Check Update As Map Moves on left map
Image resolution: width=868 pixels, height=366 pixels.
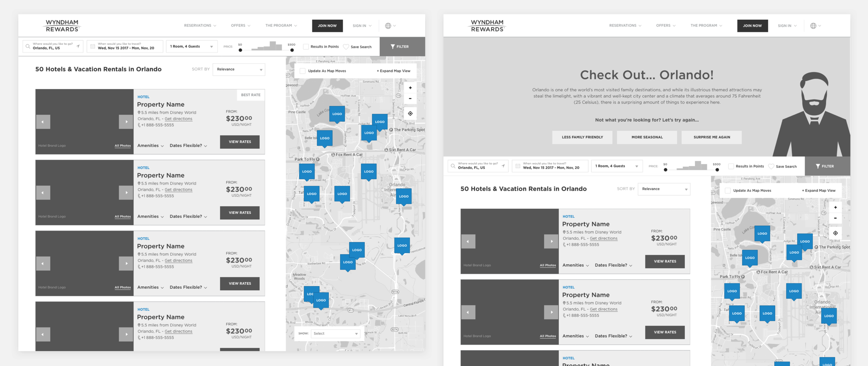302,71
